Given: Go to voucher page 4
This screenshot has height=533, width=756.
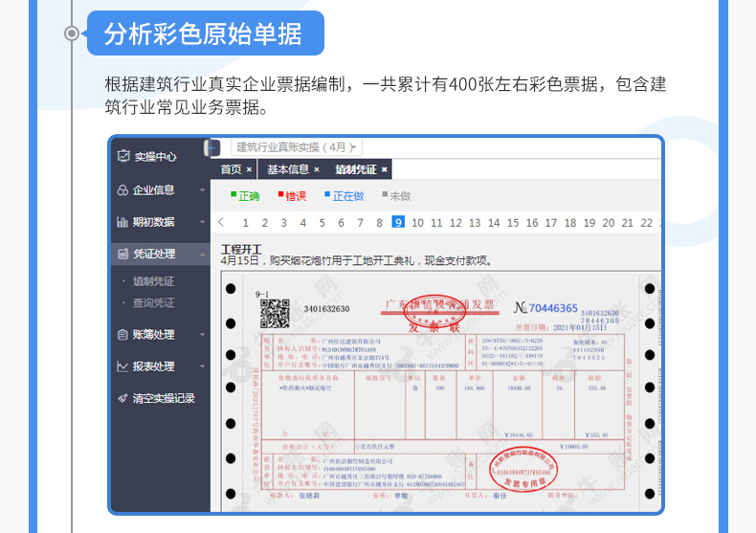Looking at the screenshot, I should click(302, 223).
